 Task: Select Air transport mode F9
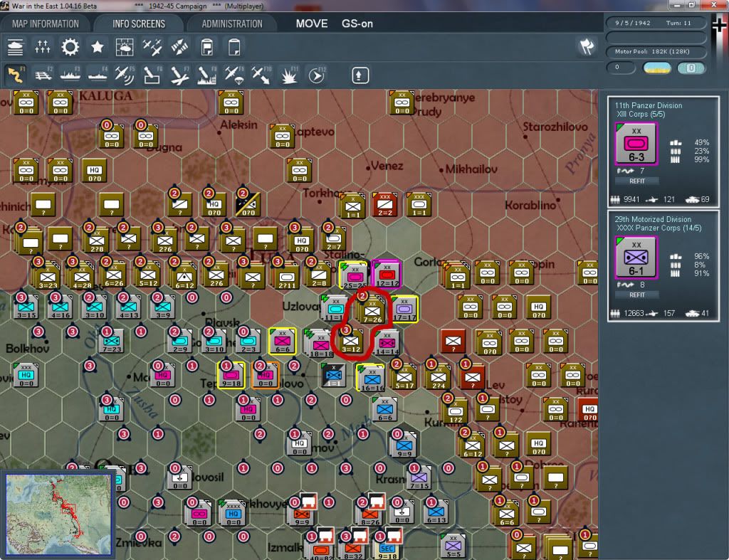(x=234, y=75)
